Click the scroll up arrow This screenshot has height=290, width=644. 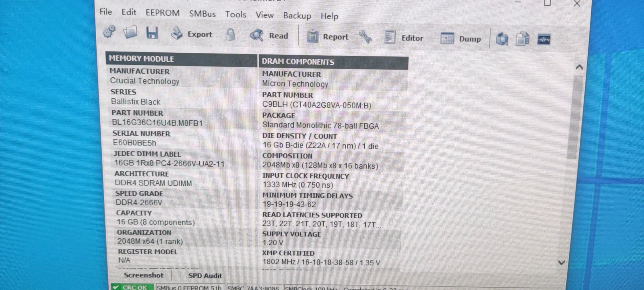[x=579, y=67]
